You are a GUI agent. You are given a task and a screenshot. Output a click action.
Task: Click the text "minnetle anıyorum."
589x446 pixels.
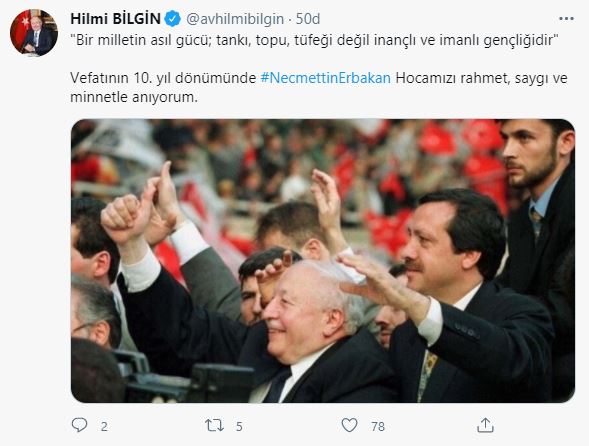click(x=134, y=97)
